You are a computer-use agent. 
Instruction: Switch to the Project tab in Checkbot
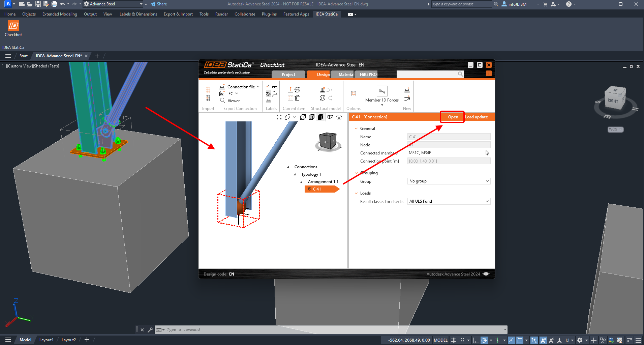[x=288, y=75]
